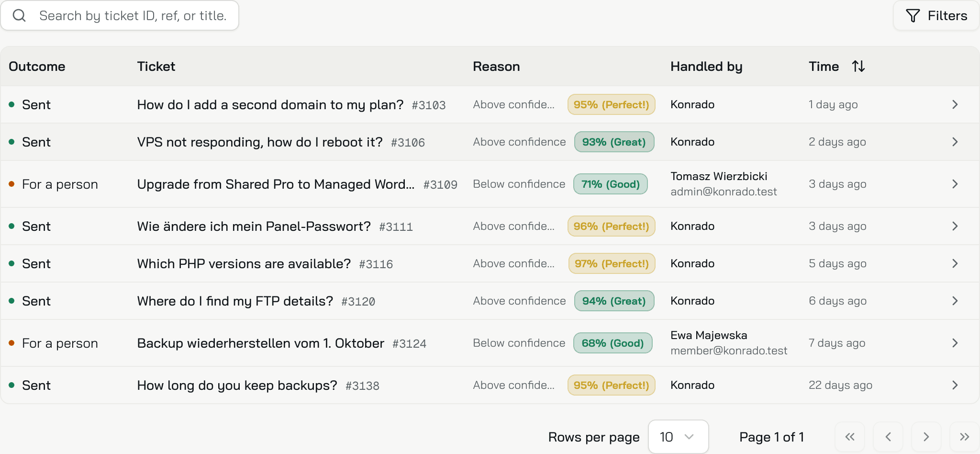Image resolution: width=980 pixels, height=454 pixels.
Task: Click the 94% (Great) confidence badge
Action: pos(614,301)
